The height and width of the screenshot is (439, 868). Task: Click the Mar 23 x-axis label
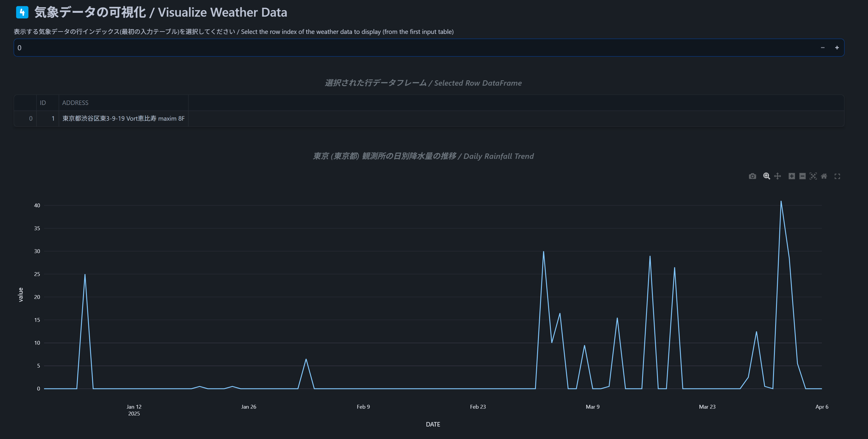click(x=707, y=407)
